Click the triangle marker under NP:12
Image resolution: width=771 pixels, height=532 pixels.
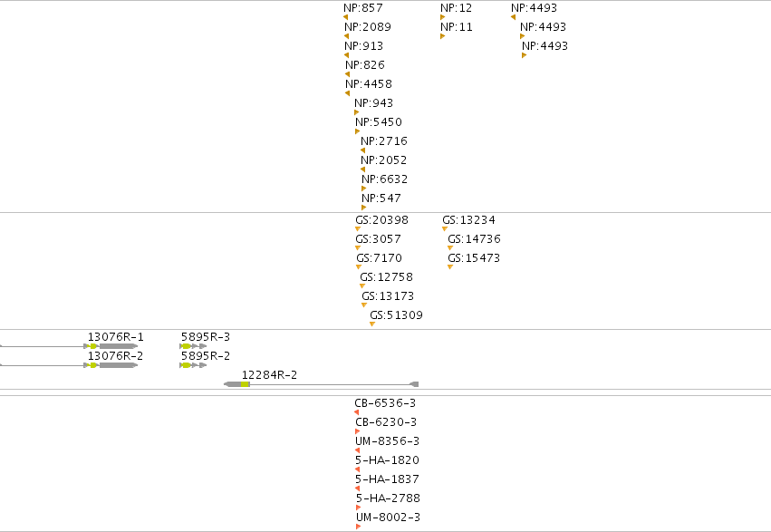point(442,17)
